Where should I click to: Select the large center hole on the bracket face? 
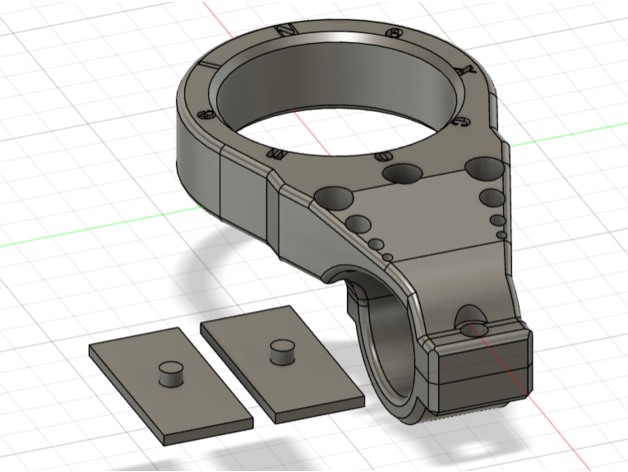pos(402,174)
